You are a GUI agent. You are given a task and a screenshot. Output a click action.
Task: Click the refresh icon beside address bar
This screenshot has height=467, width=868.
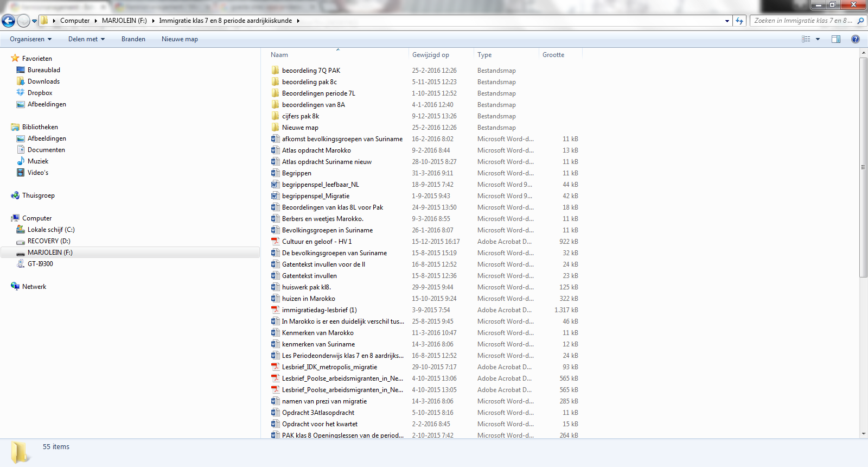click(739, 21)
